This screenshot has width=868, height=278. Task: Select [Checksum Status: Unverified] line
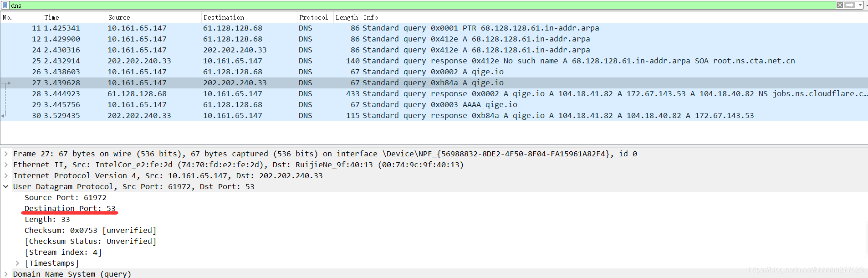[91, 242]
